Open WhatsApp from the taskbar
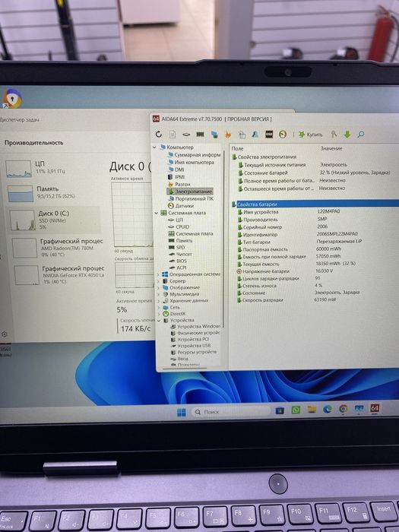Screen dimensions: 399x532 pos(296,410)
